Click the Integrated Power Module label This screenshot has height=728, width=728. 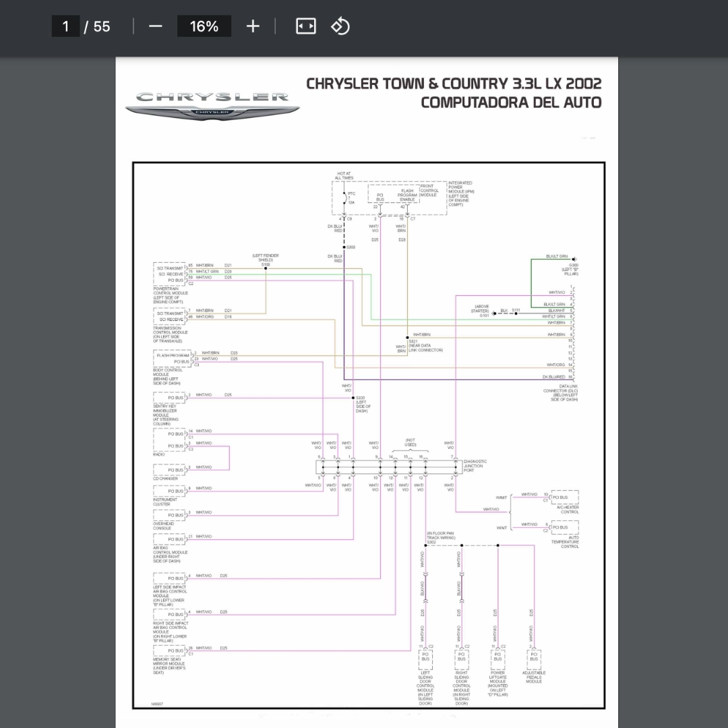tap(461, 193)
